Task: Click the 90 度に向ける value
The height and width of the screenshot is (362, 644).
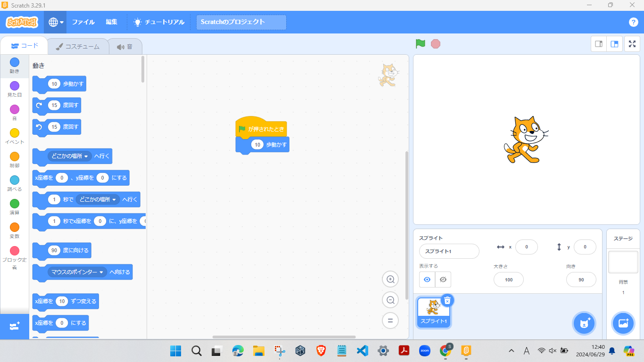Action: (x=54, y=250)
